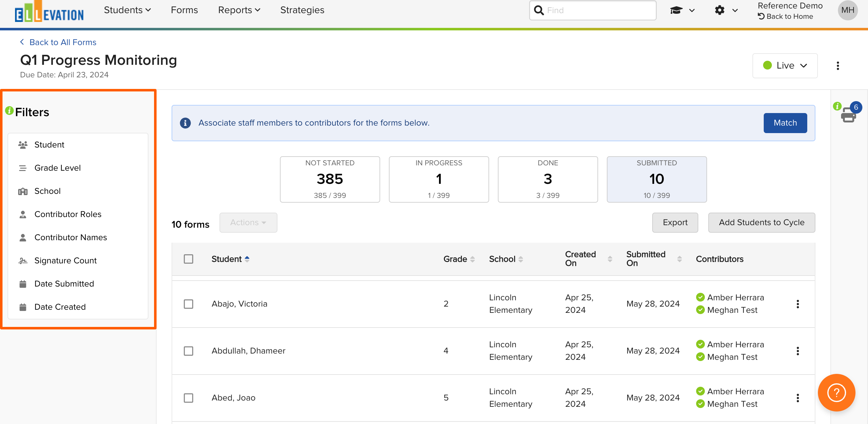The image size is (868, 424).
Task: Check the box for Abajo, Victoria
Action: click(189, 304)
